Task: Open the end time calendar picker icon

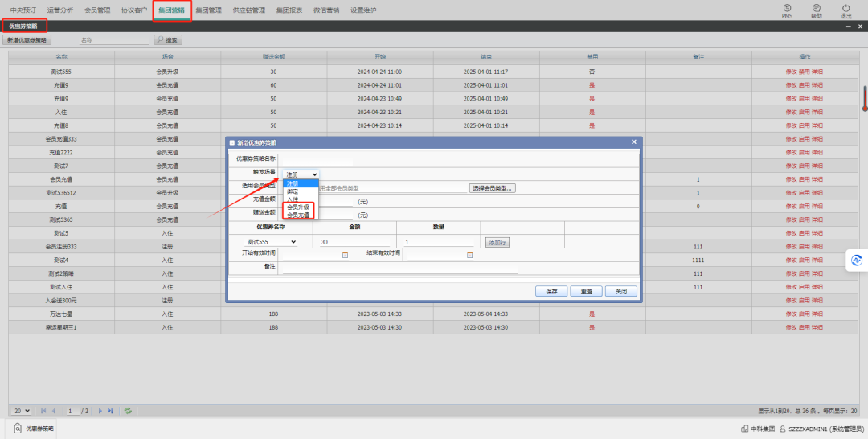Action: coord(469,255)
